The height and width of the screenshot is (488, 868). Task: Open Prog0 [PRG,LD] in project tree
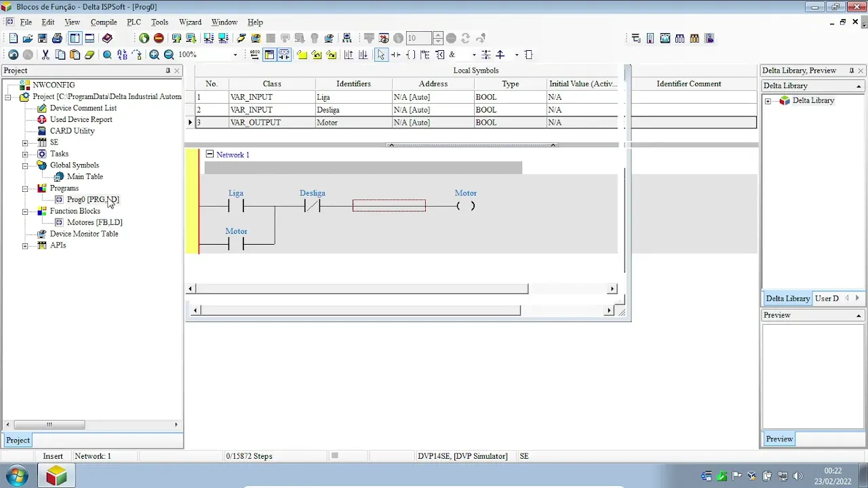93,200
